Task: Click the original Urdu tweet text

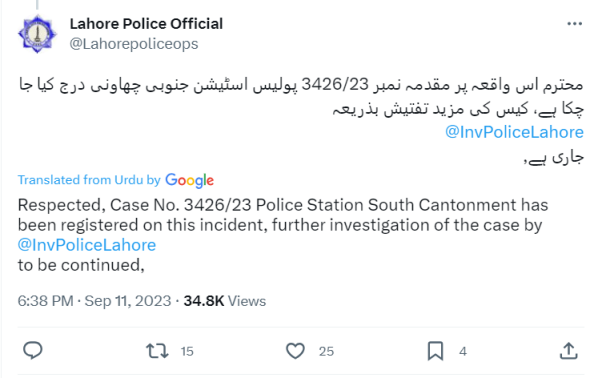Action: click(301, 121)
